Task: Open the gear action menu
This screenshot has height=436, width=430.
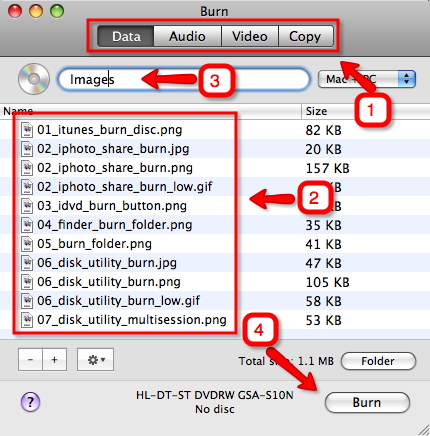Action: tap(95, 360)
